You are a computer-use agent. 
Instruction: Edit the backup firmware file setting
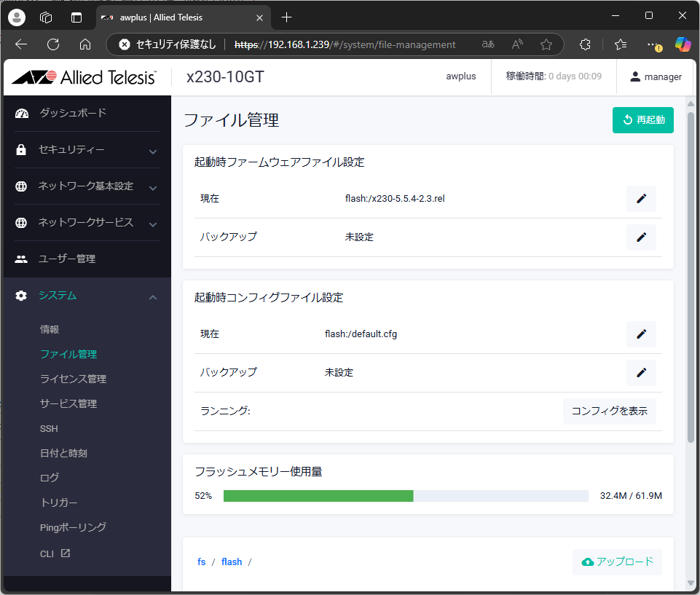click(641, 237)
